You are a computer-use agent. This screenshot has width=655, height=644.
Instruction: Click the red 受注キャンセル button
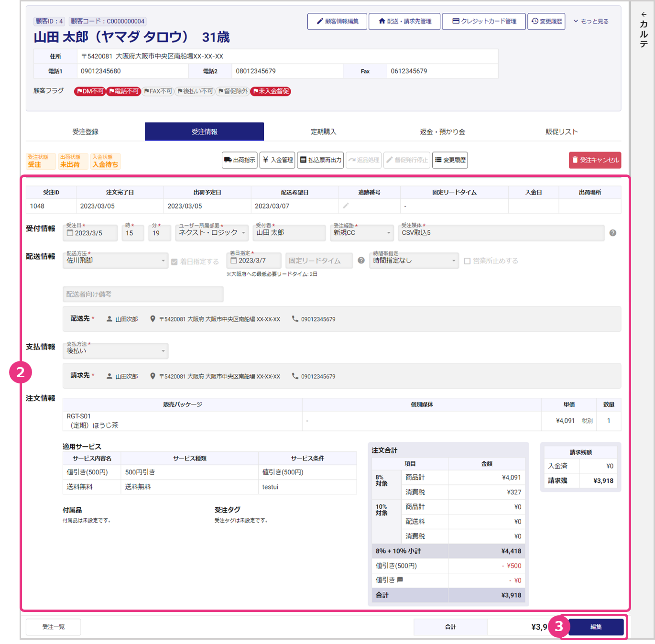coord(595,160)
